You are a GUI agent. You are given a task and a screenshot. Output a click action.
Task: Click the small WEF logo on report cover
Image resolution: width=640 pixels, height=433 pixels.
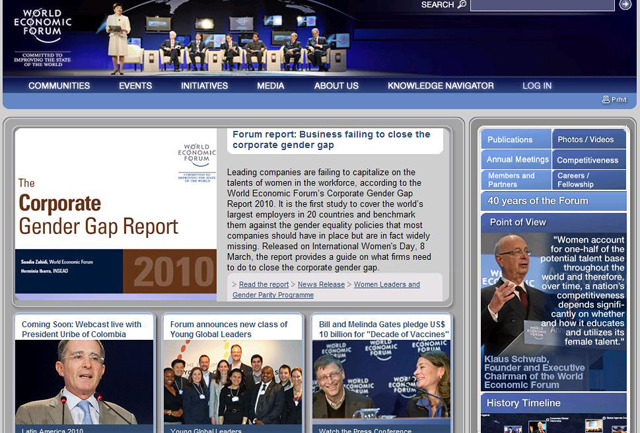point(197,162)
